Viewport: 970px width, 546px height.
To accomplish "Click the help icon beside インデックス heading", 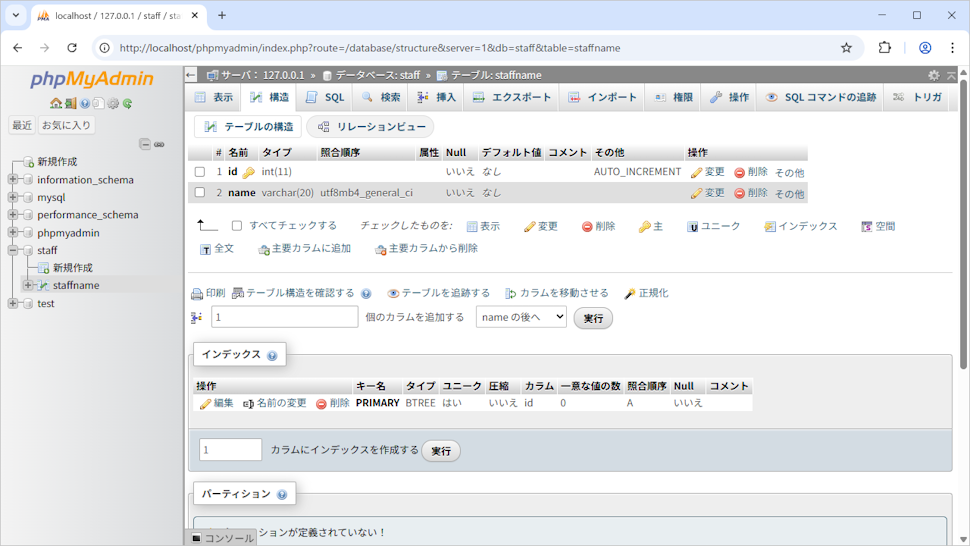I will (272, 355).
